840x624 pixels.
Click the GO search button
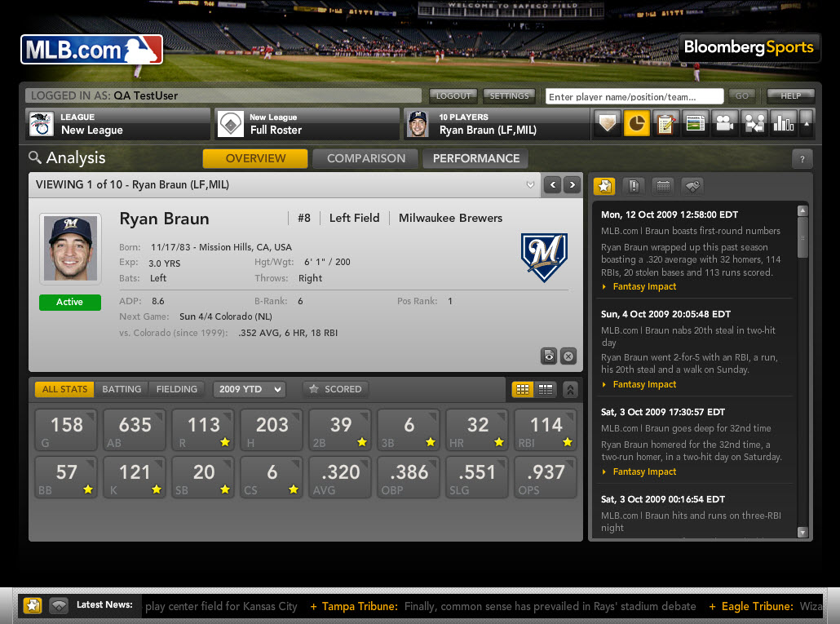[x=742, y=96]
